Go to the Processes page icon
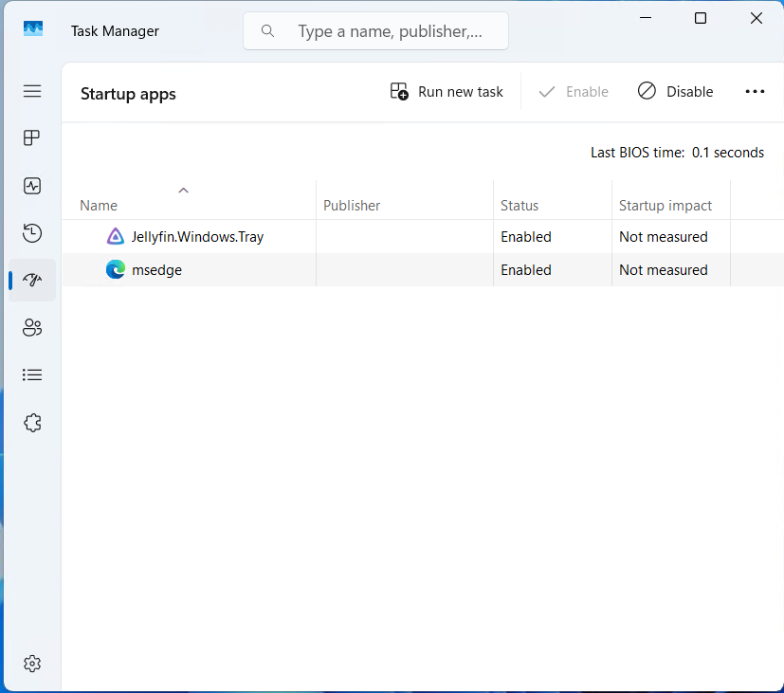784x693 pixels. coord(32,138)
